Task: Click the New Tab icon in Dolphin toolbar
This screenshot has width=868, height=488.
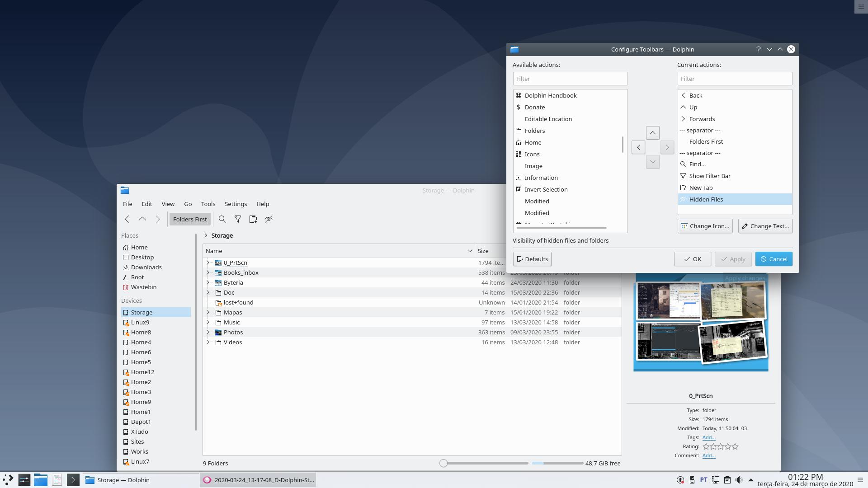Action: click(253, 219)
